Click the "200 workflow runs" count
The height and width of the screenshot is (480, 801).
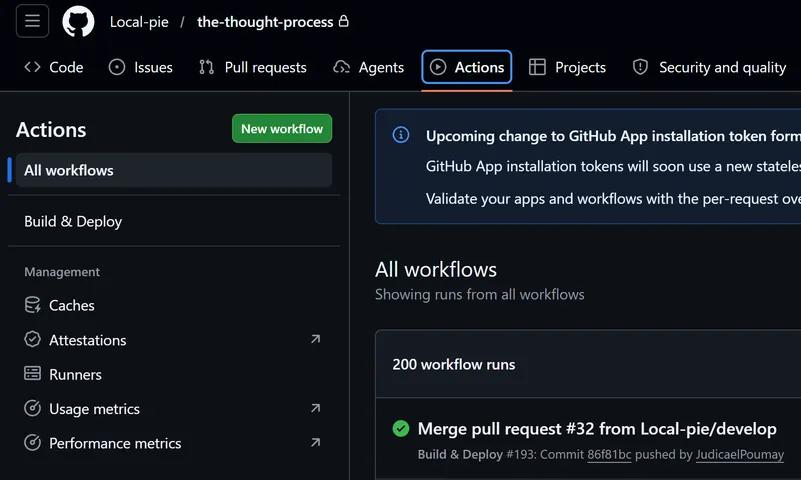point(454,364)
